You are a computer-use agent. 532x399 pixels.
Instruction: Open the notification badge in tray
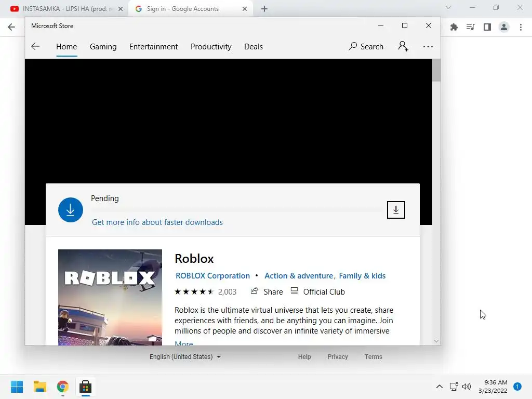click(517, 387)
